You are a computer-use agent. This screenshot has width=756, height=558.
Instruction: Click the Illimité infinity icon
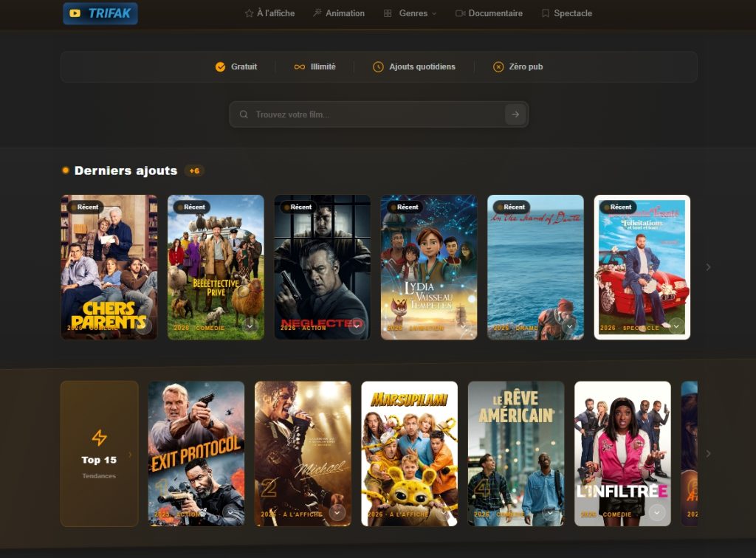[300, 67]
